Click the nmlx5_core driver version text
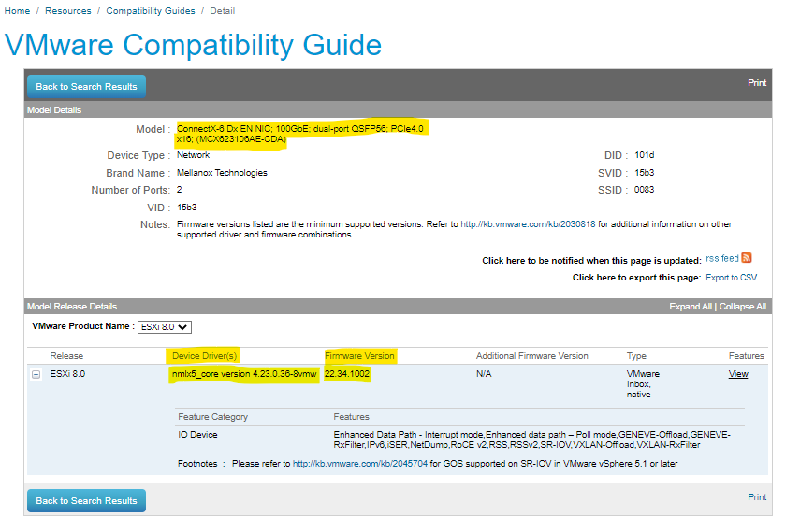Screen dimensions: 800x532 (245, 374)
